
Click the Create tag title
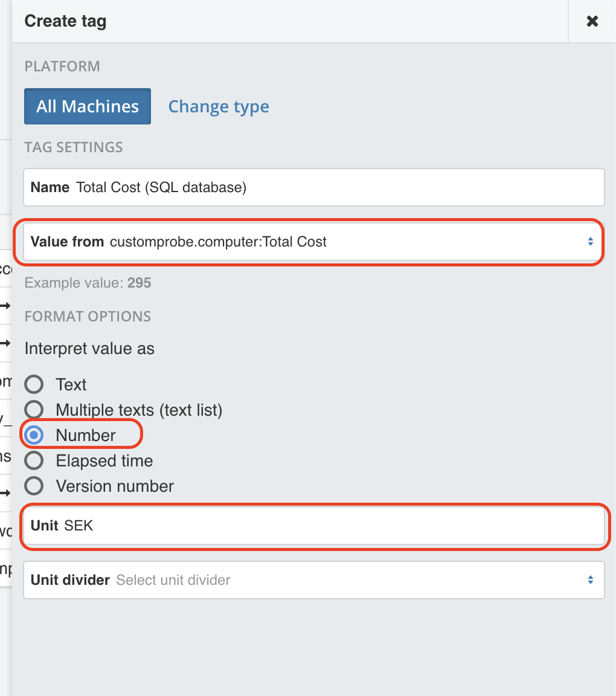coord(65,21)
